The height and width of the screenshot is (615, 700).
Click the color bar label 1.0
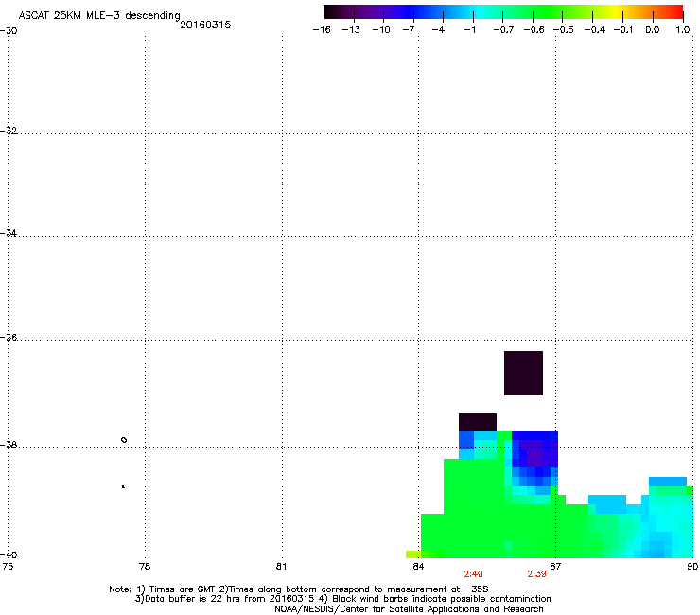tap(683, 30)
